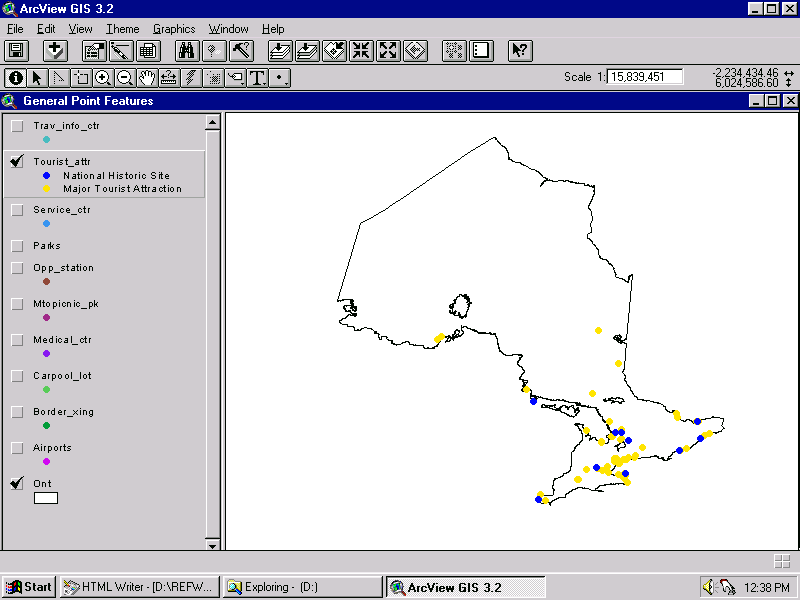Select the Identify tool
Image resolution: width=800 pixels, height=600 pixels.
pos(15,78)
